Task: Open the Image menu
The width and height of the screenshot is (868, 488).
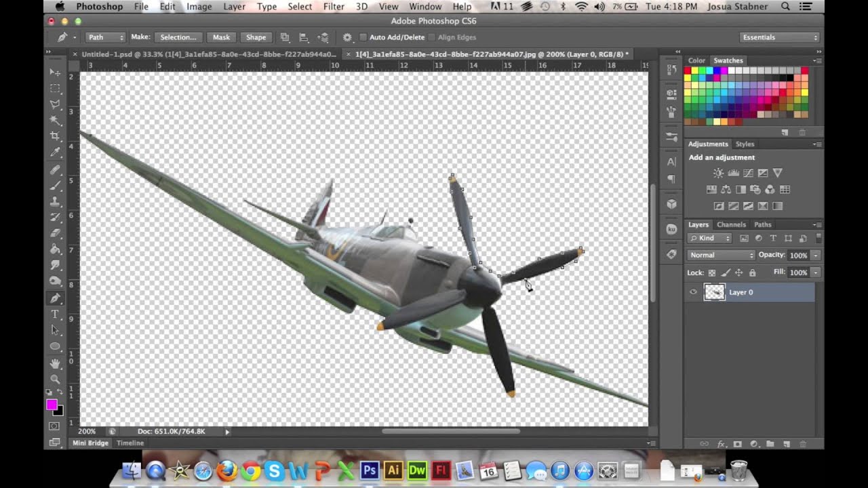Action: (199, 7)
